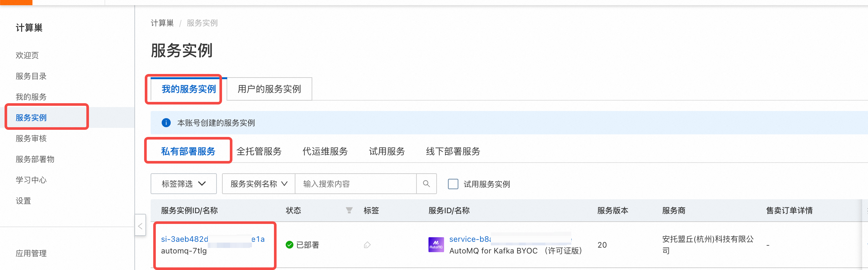This screenshot has width=868, height=270.
Task: Open 欢迎页 in the sidebar
Action: [x=27, y=55]
